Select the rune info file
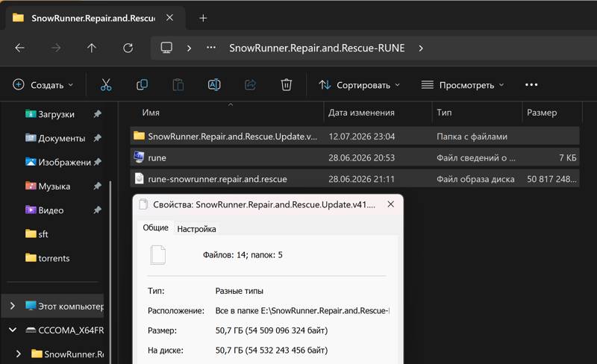 (x=355, y=157)
